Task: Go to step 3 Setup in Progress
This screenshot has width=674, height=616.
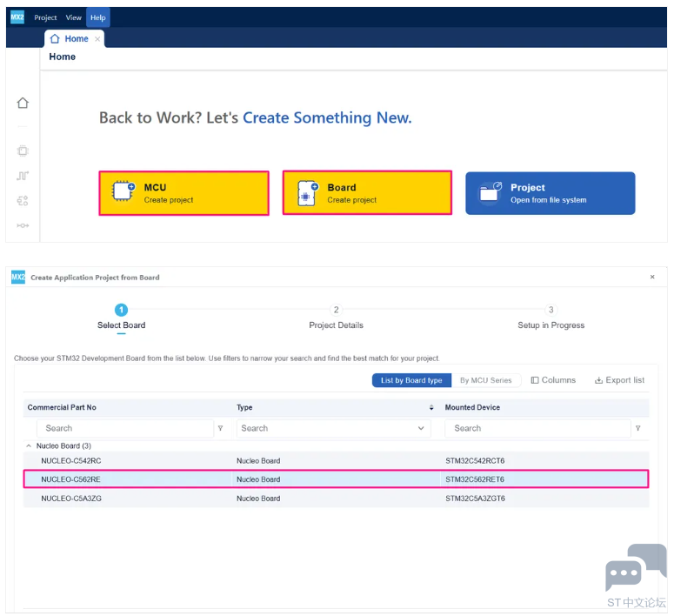Action: click(551, 316)
